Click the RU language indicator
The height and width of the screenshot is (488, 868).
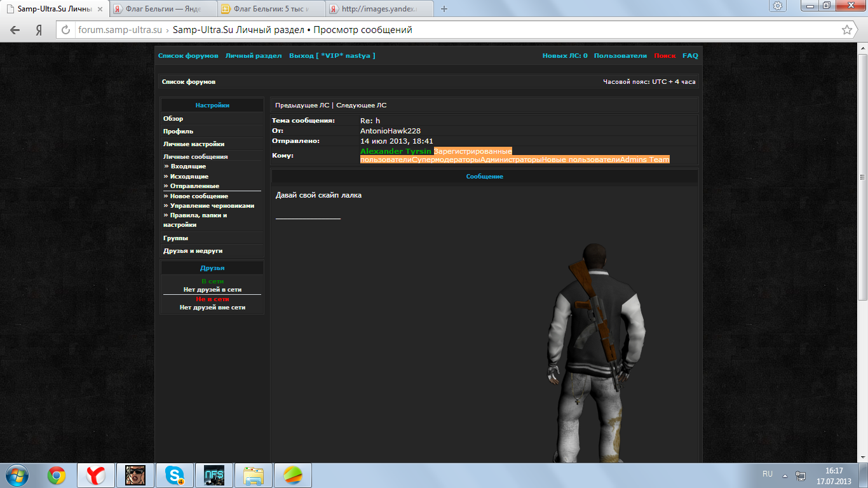[768, 474]
